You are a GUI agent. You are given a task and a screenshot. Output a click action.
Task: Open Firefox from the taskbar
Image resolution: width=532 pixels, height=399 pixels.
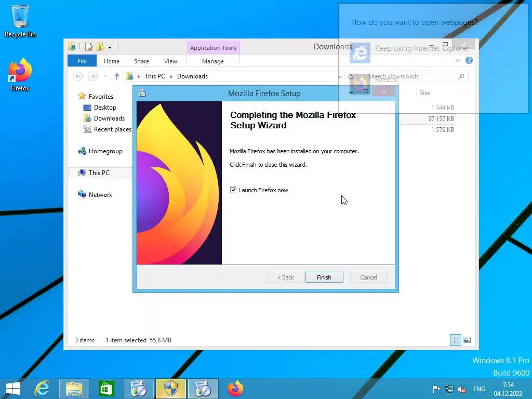(x=235, y=389)
